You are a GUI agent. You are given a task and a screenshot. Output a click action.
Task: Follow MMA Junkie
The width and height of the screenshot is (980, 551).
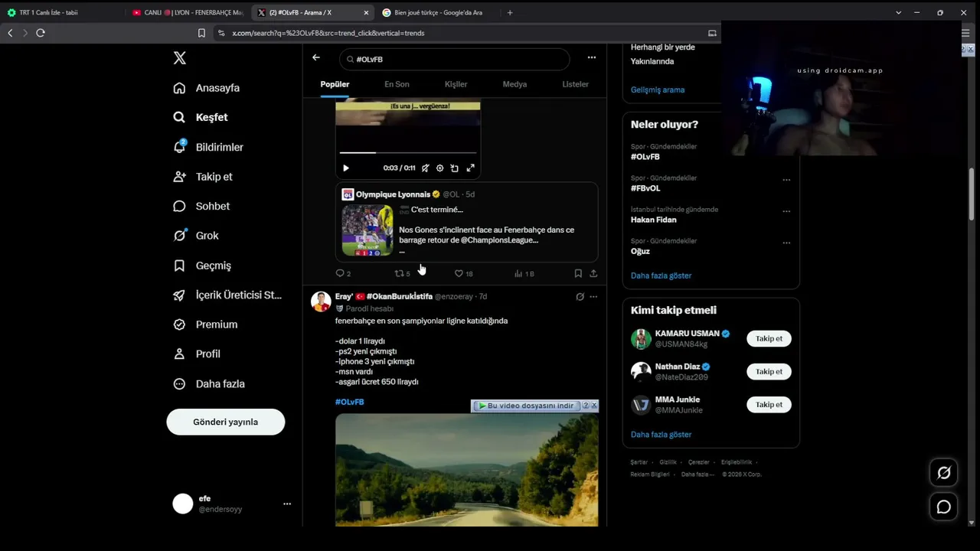click(769, 404)
